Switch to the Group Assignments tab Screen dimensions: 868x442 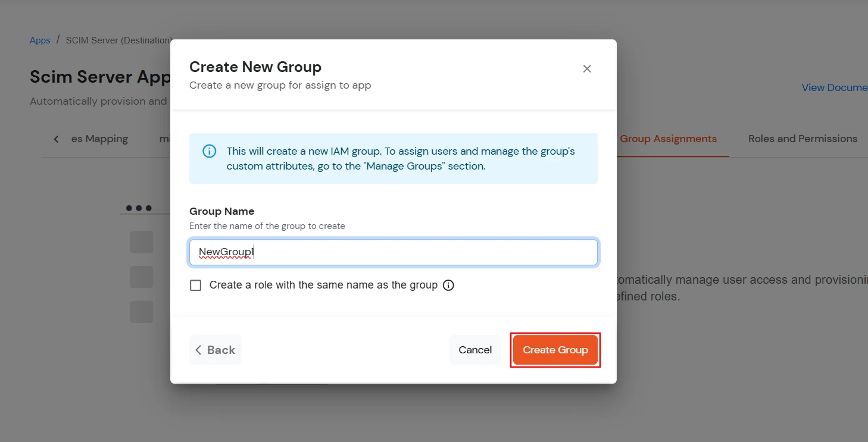pyautogui.click(x=669, y=139)
